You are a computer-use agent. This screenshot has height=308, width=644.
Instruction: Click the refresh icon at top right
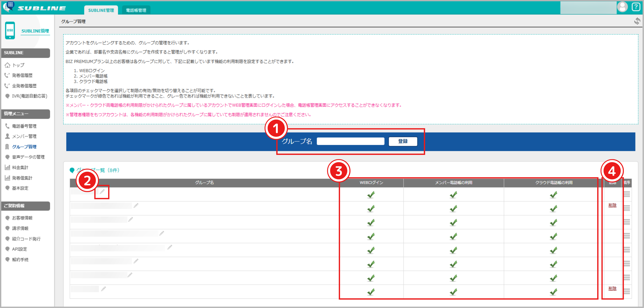(x=637, y=21)
